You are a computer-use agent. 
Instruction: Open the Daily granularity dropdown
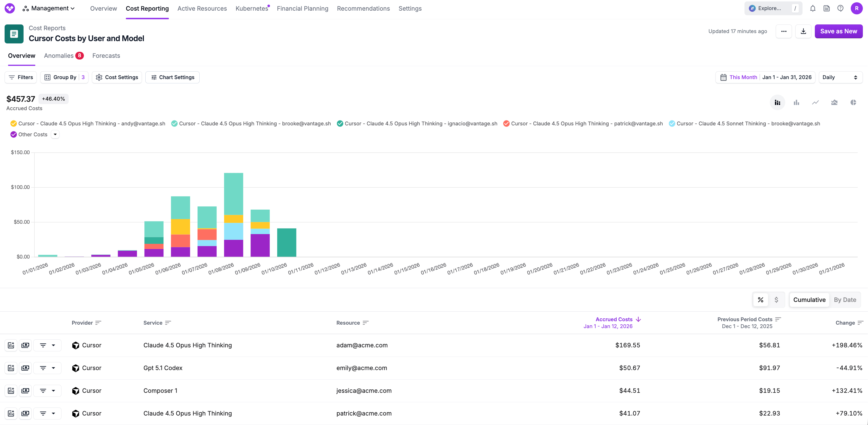pos(840,77)
